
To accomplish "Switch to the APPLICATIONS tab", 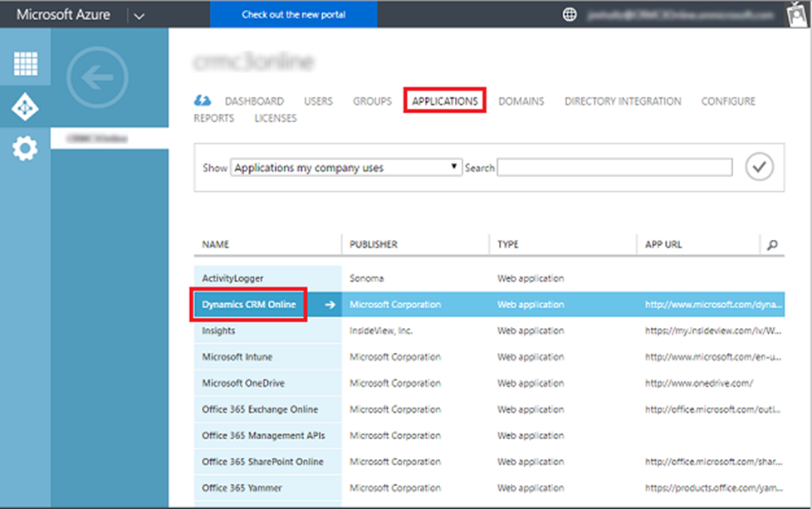I will [x=445, y=101].
